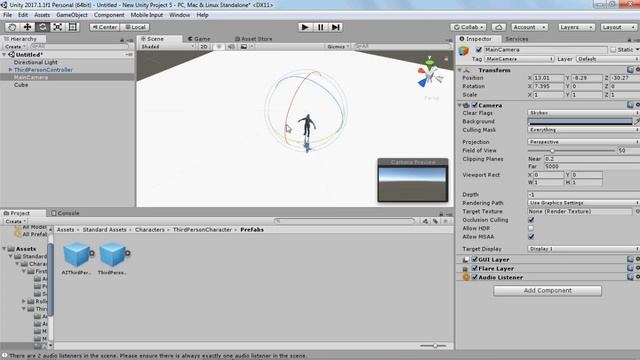Image resolution: width=640 pixels, height=360 pixels.
Task: Toggle Local handle rotation button
Action: click(x=135, y=27)
